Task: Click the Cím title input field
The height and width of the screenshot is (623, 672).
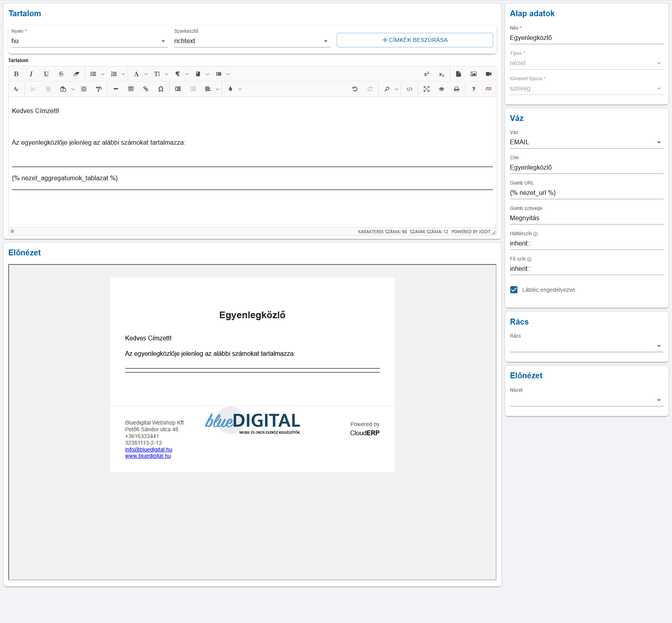Action: [587, 168]
